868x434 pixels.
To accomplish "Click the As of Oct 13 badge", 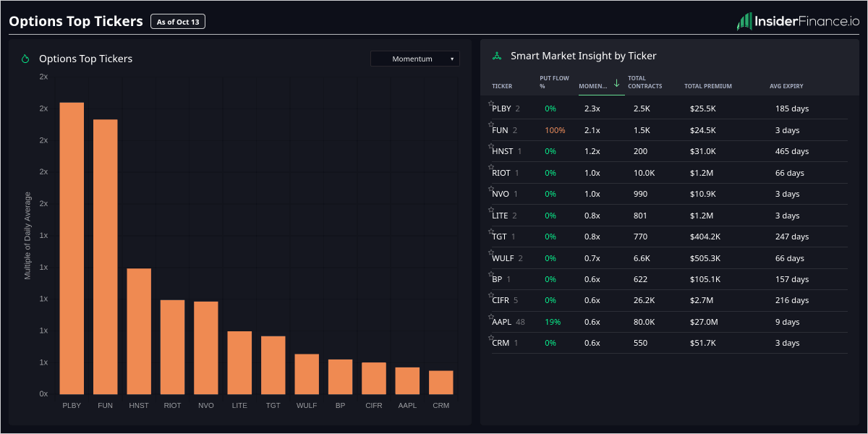I will tap(178, 22).
